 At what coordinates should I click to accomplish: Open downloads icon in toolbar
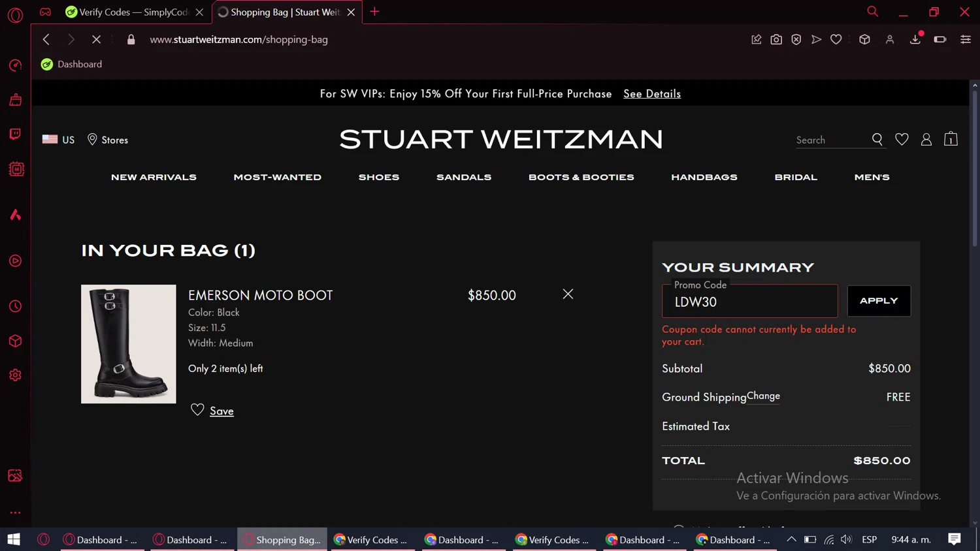tap(915, 39)
